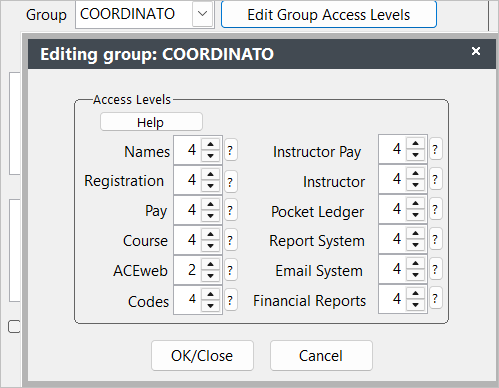
Task: Click the Pocket Ledger value field
Action: coord(393,209)
